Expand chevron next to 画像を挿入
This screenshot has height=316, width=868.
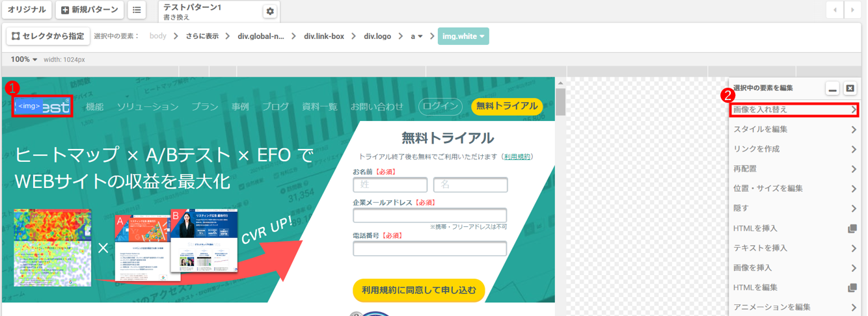[853, 268]
